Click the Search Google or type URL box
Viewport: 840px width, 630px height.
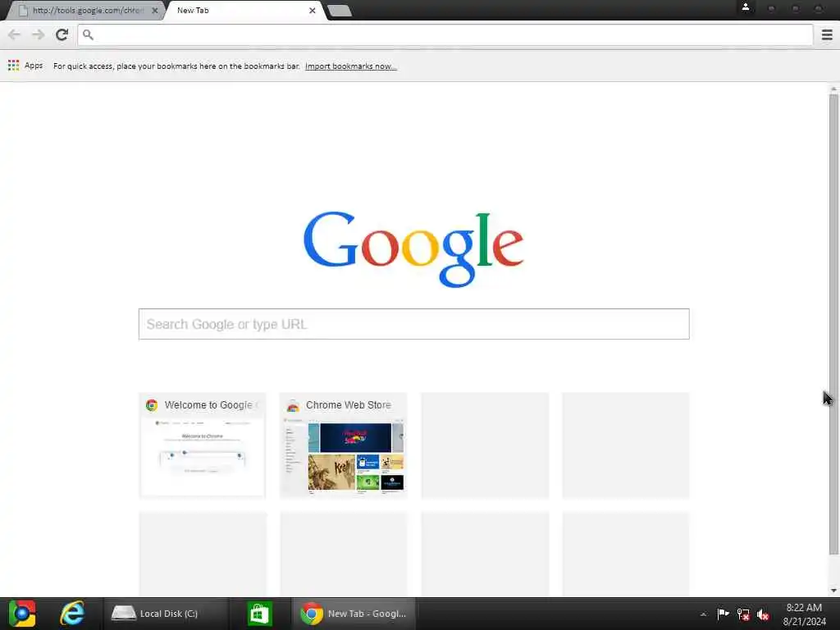[x=413, y=324]
